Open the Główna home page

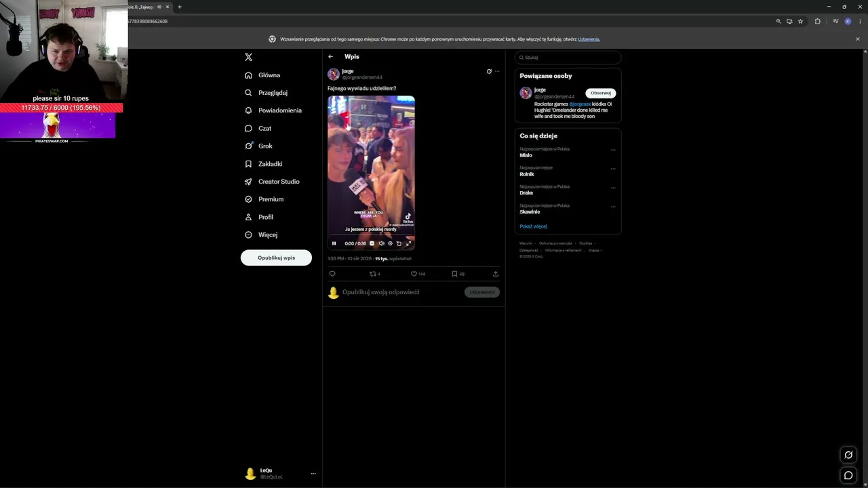(262, 75)
